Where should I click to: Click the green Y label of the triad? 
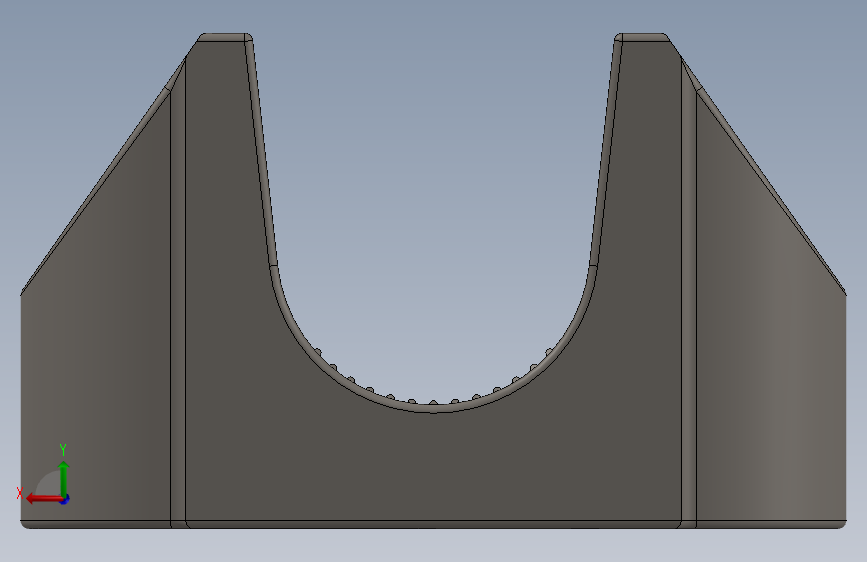[63, 449]
